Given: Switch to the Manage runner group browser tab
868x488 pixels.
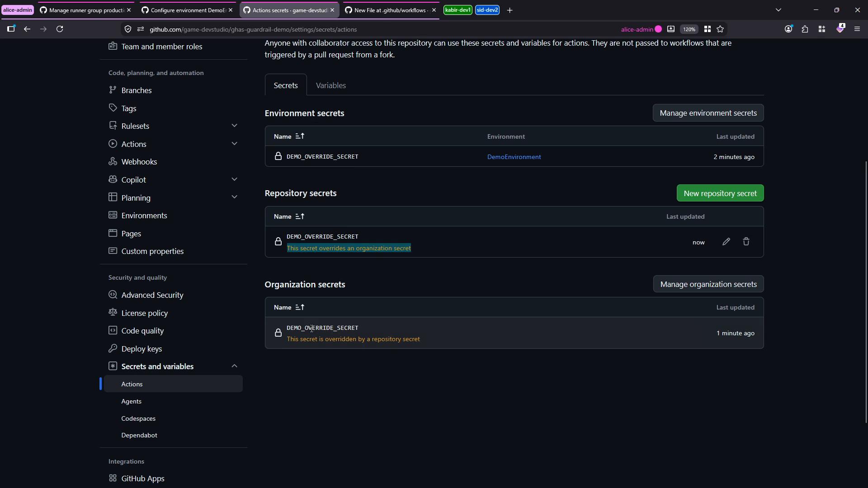Looking at the screenshot, I should (x=85, y=10).
